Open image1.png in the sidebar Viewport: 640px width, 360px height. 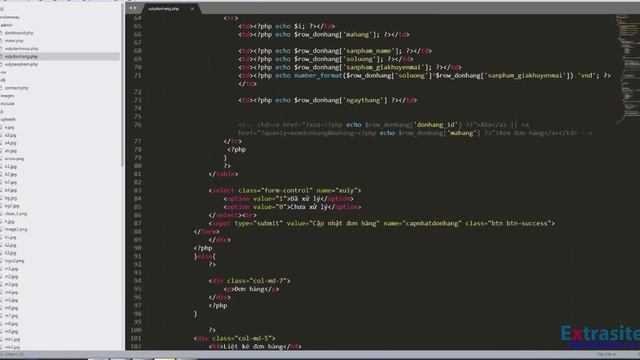(16, 229)
